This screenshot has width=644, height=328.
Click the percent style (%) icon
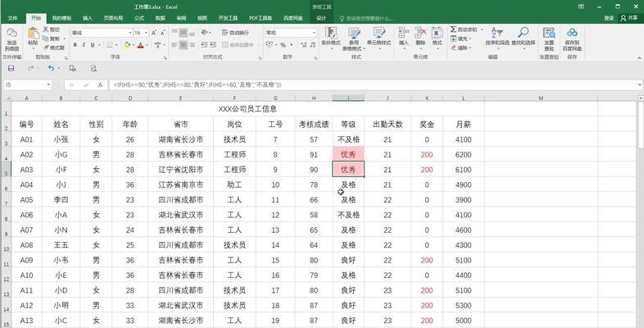[283, 45]
